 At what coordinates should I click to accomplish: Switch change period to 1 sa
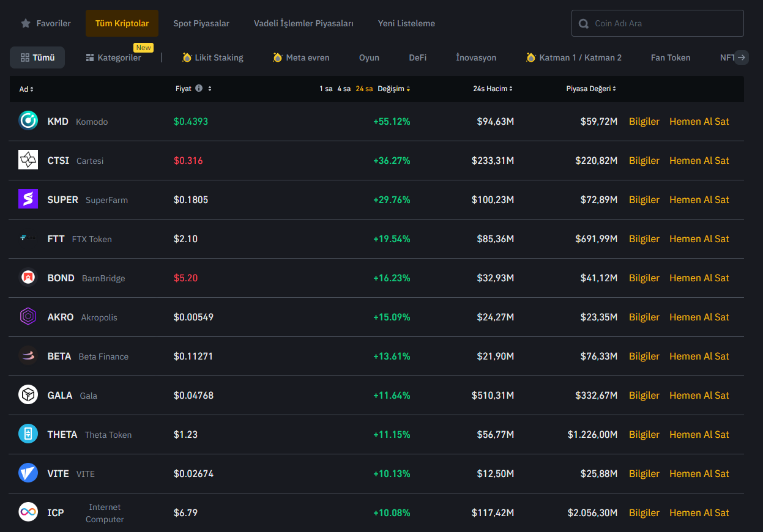tap(326, 89)
